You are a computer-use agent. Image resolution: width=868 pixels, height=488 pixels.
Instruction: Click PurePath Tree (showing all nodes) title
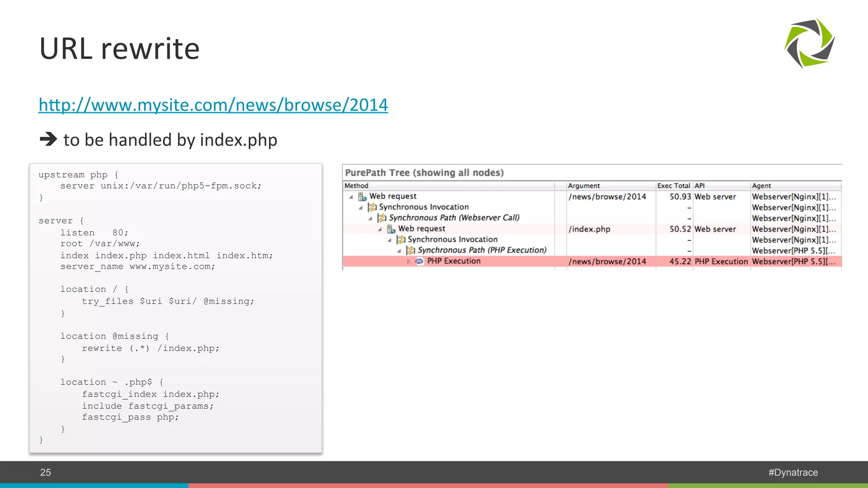pyautogui.click(x=424, y=173)
